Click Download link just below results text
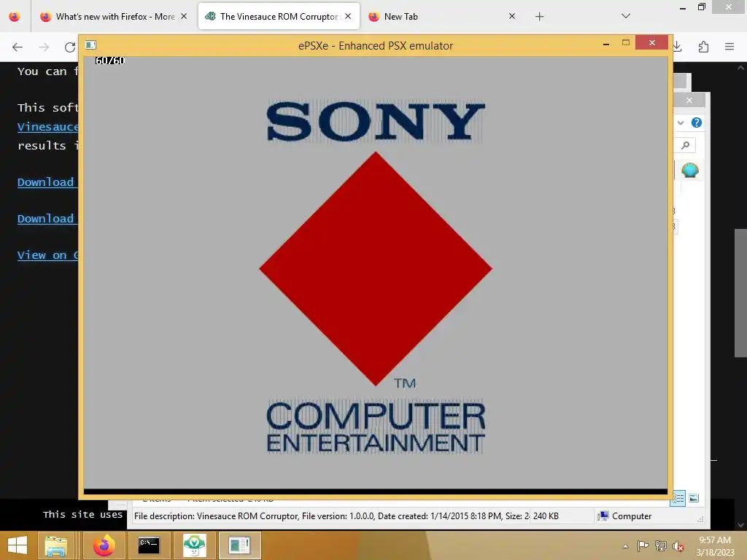The height and width of the screenshot is (560, 747). [47, 182]
